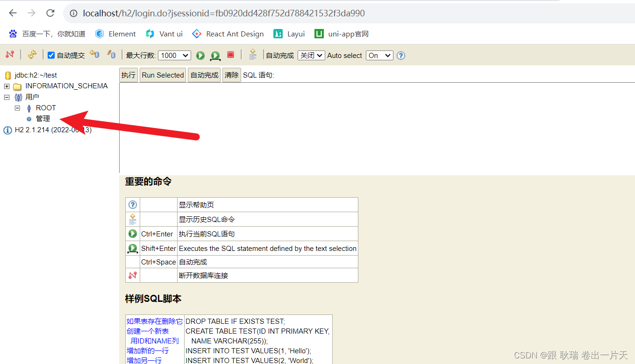Click the 样例SQL脚本 heading
The height and width of the screenshot is (364, 635).
coord(153,299)
